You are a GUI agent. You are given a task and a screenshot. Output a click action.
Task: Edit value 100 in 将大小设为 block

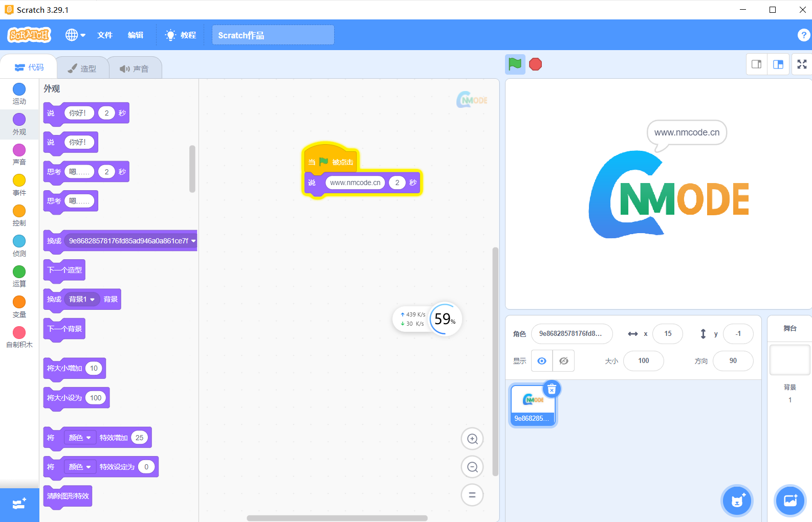point(96,398)
